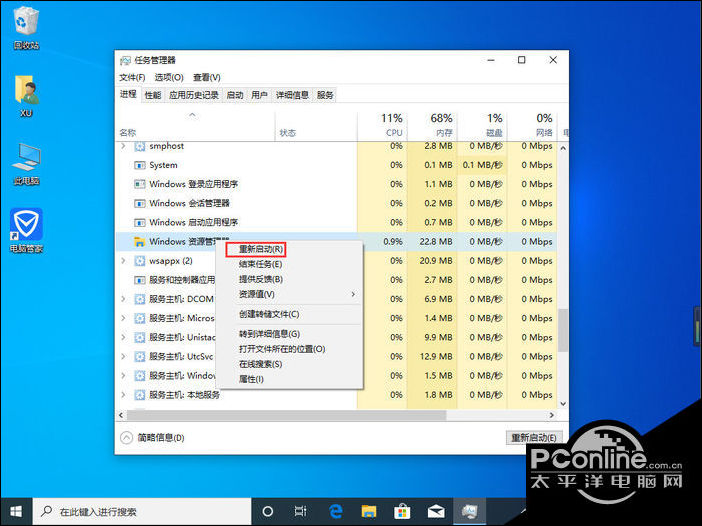This screenshot has height=526, width=702.
Task: Click the 服务主机: 本地服务 gear icon
Action: point(140,395)
